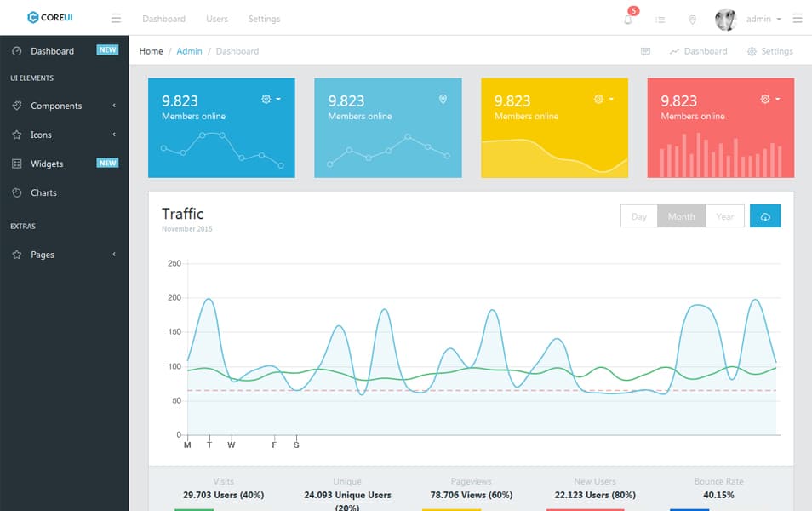Image resolution: width=812 pixels, height=511 pixels.
Task: Expand the Icons sidebar menu
Action: tap(40, 135)
